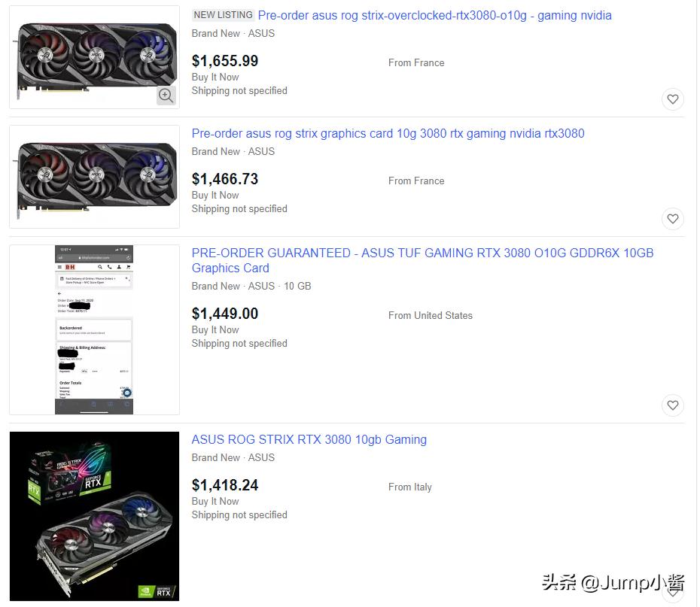Click the ROG STRIX retail box thumbnail
This screenshot has width=700, height=607.
(94, 516)
